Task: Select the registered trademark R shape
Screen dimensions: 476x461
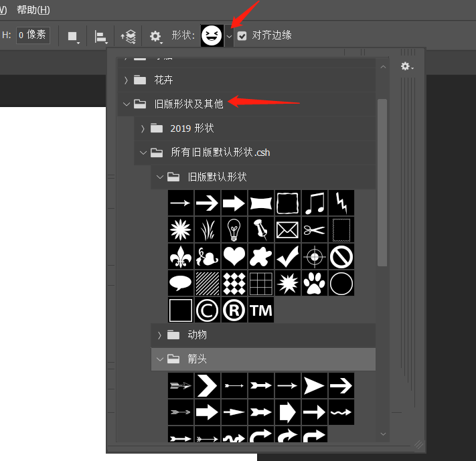Action: coord(234,310)
